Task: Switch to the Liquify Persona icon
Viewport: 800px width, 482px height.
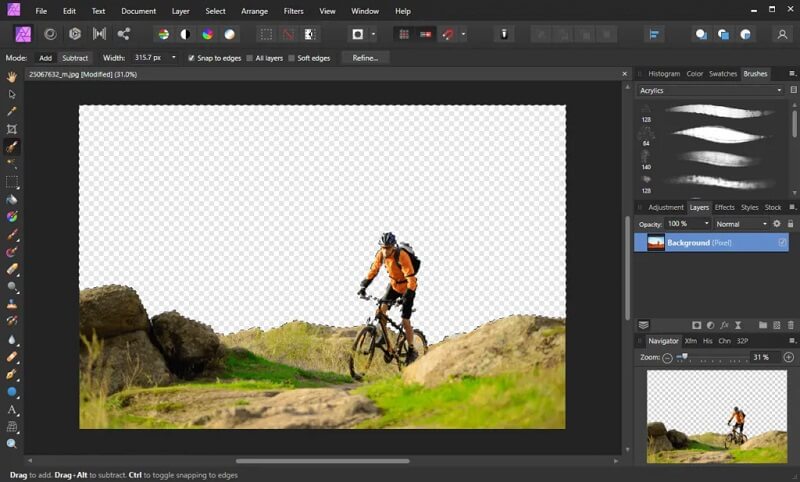Action: point(49,34)
